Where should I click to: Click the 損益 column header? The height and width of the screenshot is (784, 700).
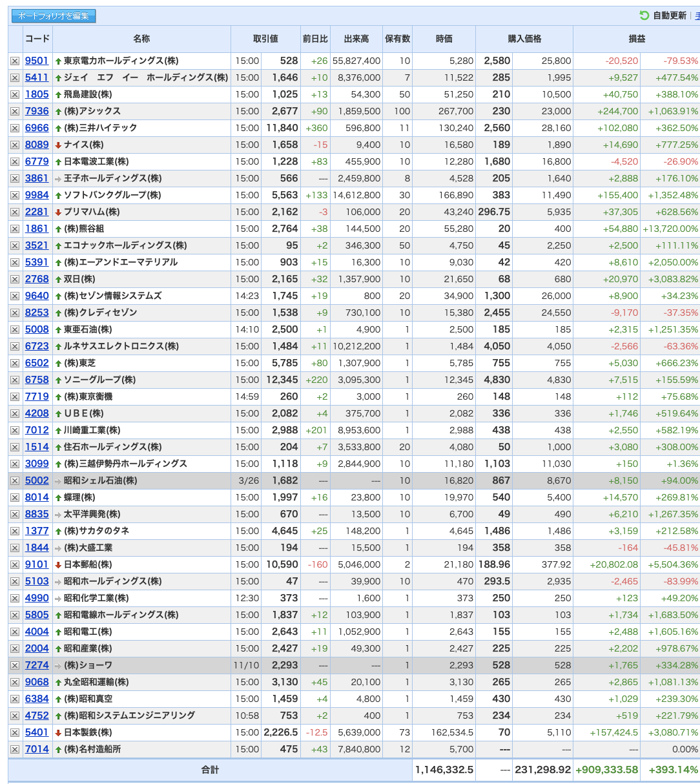click(x=637, y=39)
